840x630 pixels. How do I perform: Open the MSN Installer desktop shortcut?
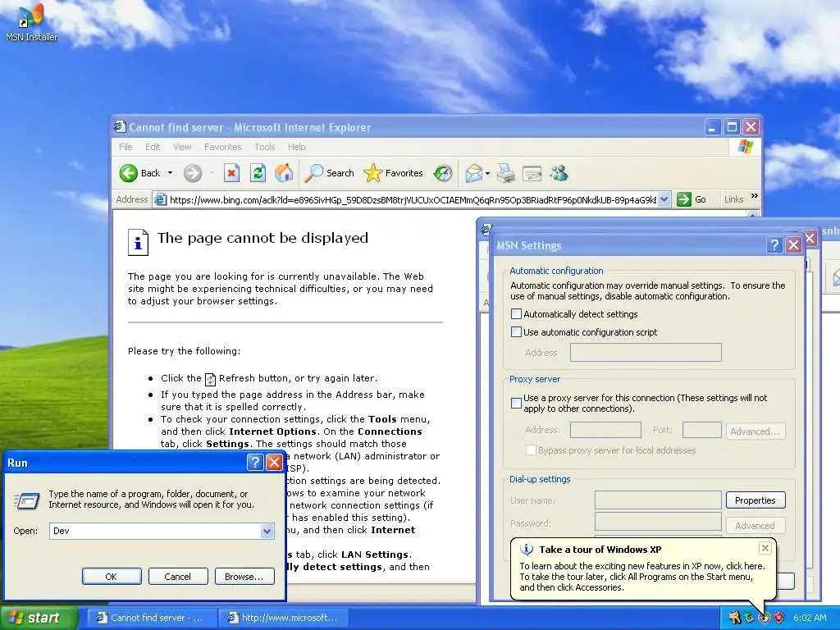(31, 22)
